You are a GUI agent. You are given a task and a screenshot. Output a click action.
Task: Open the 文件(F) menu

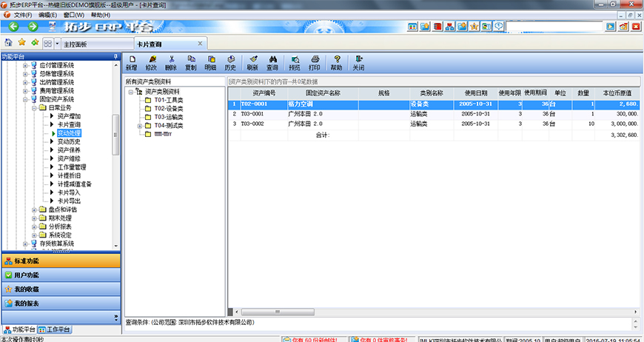tap(24, 14)
